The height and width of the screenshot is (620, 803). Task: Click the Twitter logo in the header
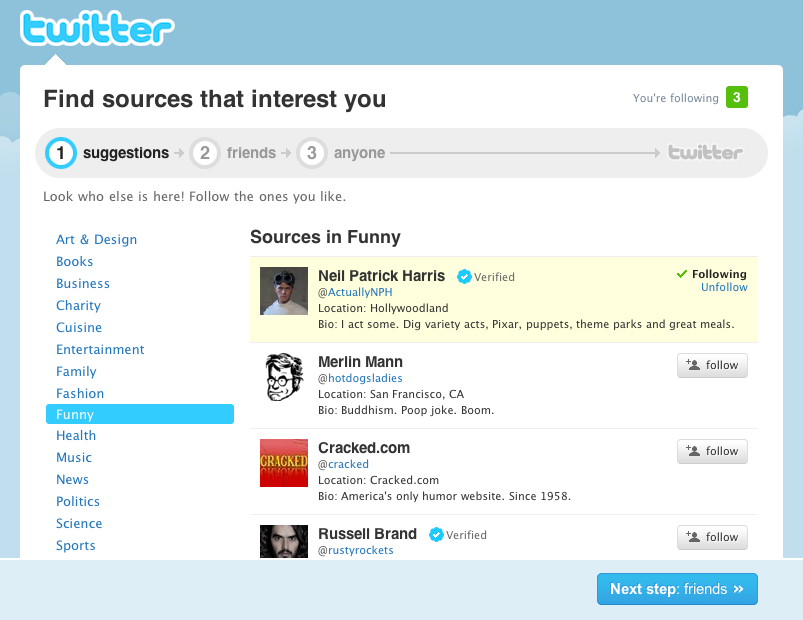(x=96, y=30)
